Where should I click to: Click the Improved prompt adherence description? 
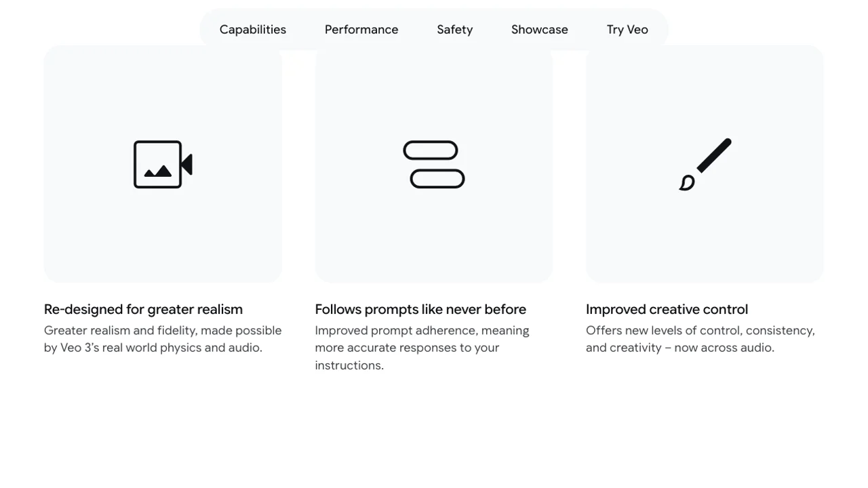422,348
